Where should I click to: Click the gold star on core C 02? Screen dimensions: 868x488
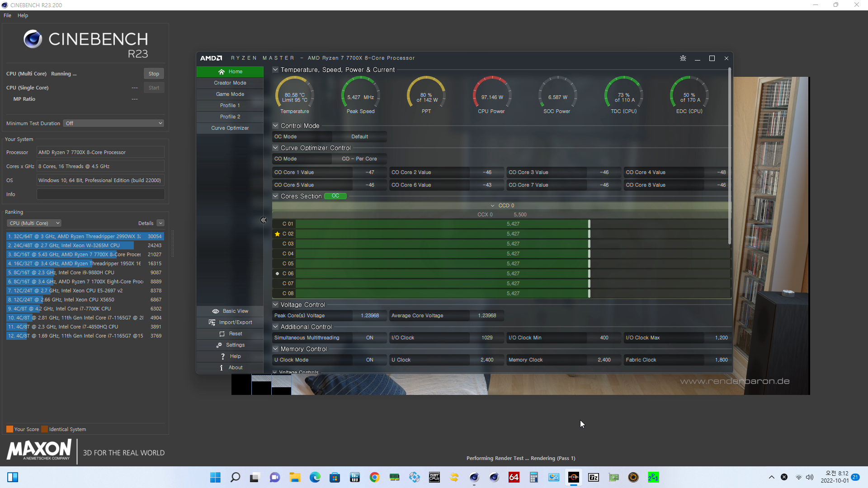point(278,234)
